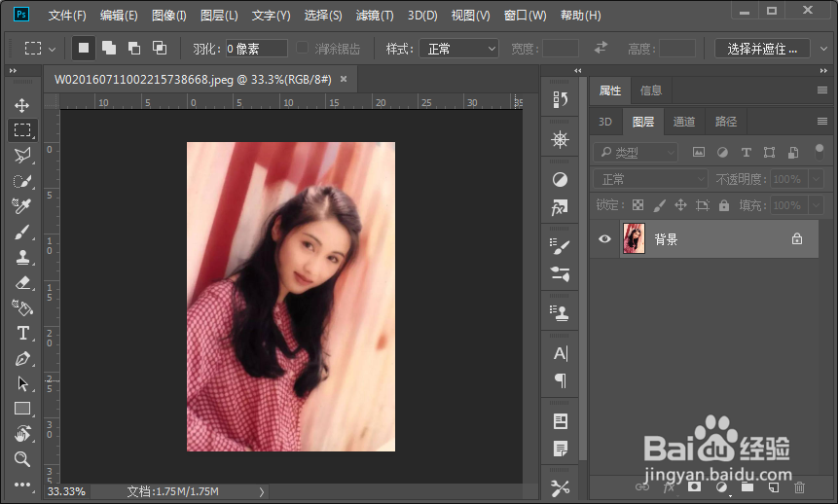
Task: Switch to the 信息 tab
Action: click(x=651, y=90)
